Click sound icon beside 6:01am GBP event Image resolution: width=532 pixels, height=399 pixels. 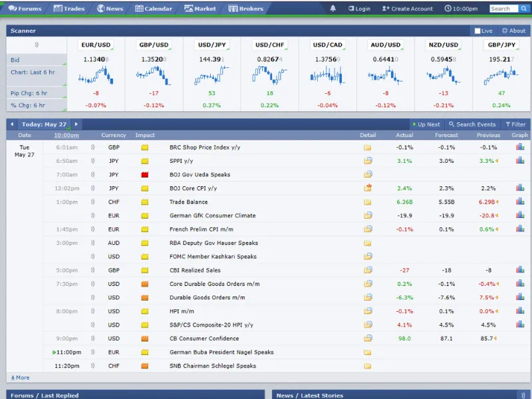(92, 148)
